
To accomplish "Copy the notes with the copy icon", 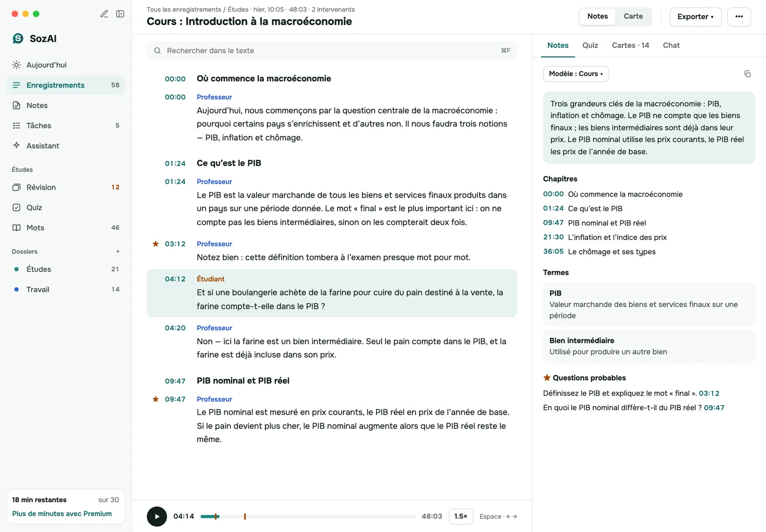I will click(x=747, y=74).
